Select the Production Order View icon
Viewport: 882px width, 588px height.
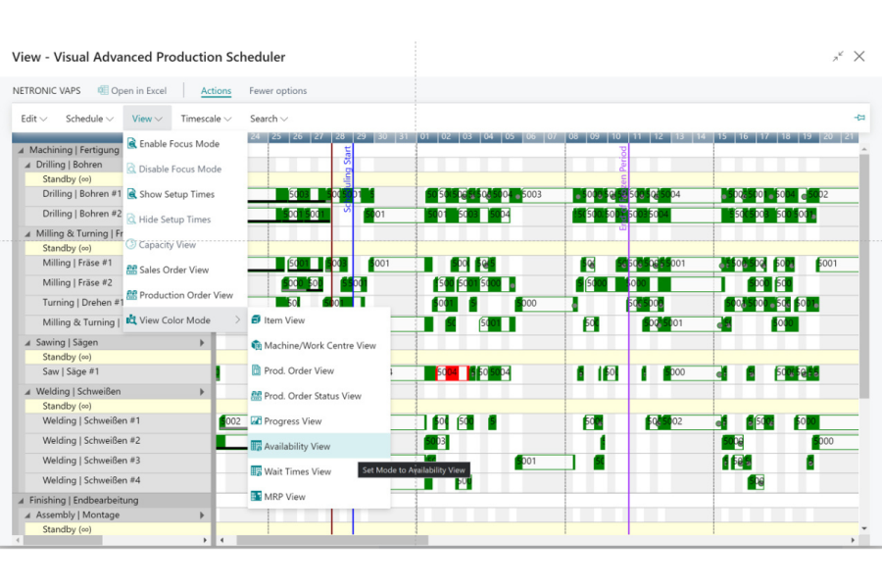coord(131,295)
